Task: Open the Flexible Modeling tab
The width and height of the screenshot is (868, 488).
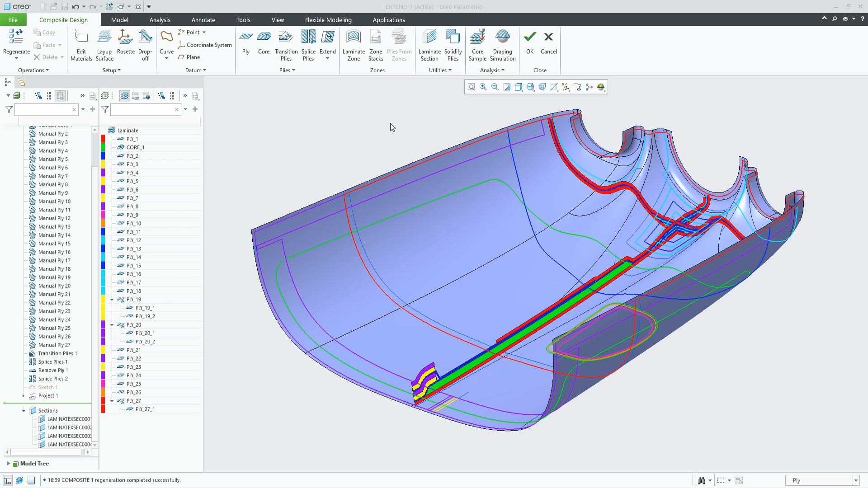Action: click(x=328, y=20)
